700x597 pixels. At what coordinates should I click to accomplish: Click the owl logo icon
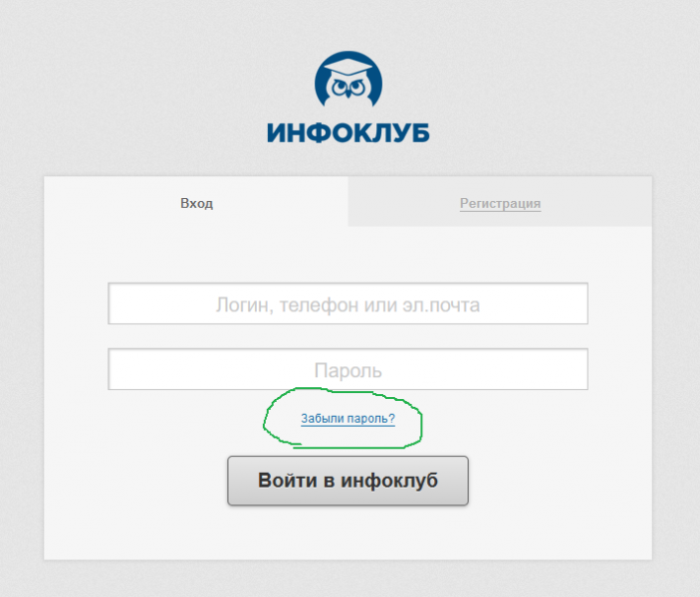click(349, 80)
